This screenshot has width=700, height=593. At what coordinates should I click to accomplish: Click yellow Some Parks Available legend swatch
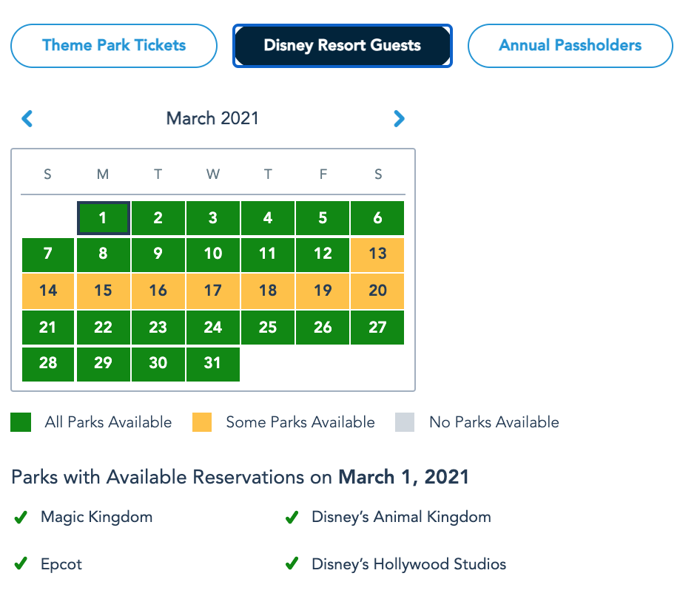pyautogui.click(x=202, y=422)
